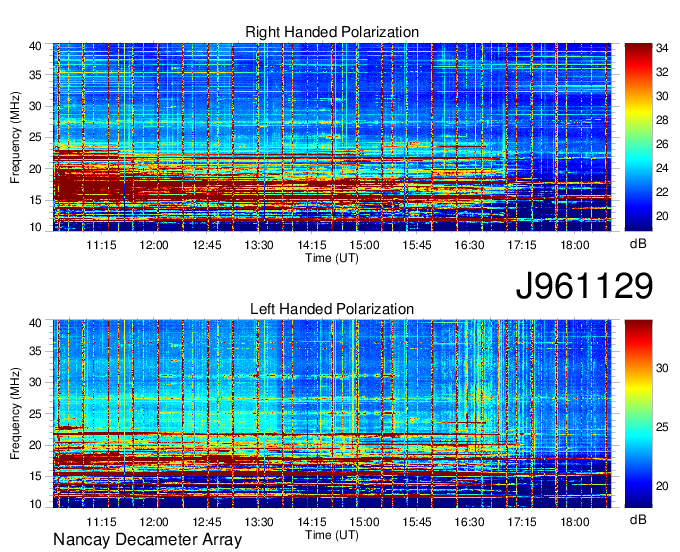Click Frequency (MHz) label of Right Handed plot
Screen dimensions: 680x552
(15, 137)
